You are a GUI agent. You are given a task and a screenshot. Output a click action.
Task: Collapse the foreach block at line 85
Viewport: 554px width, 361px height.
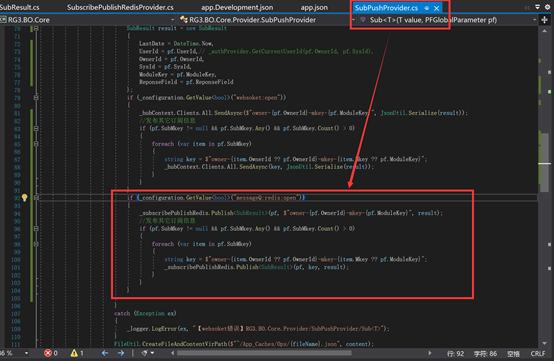click(x=36, y=144)
